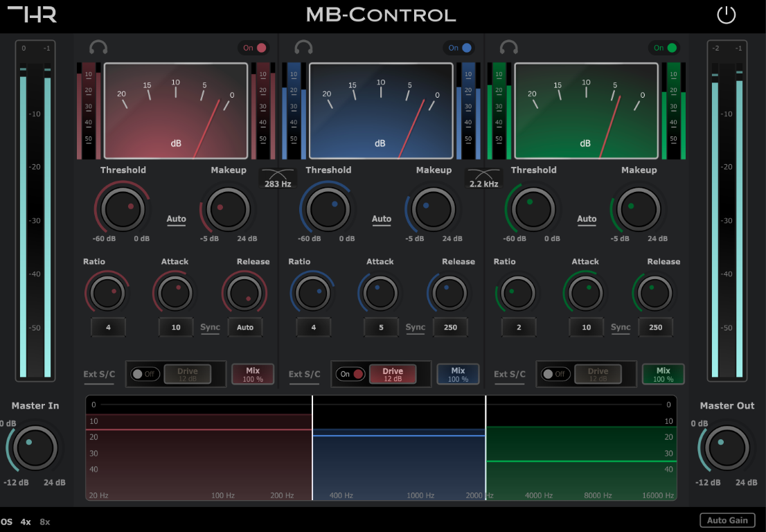Click the 2.2 kHz crossover icon
The width and height of the screenshot is (766, 532).
coord(483,178)
